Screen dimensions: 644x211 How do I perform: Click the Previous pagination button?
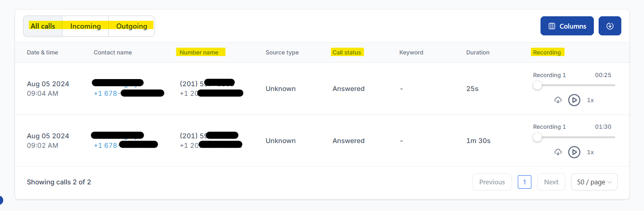tap(492, 182)
